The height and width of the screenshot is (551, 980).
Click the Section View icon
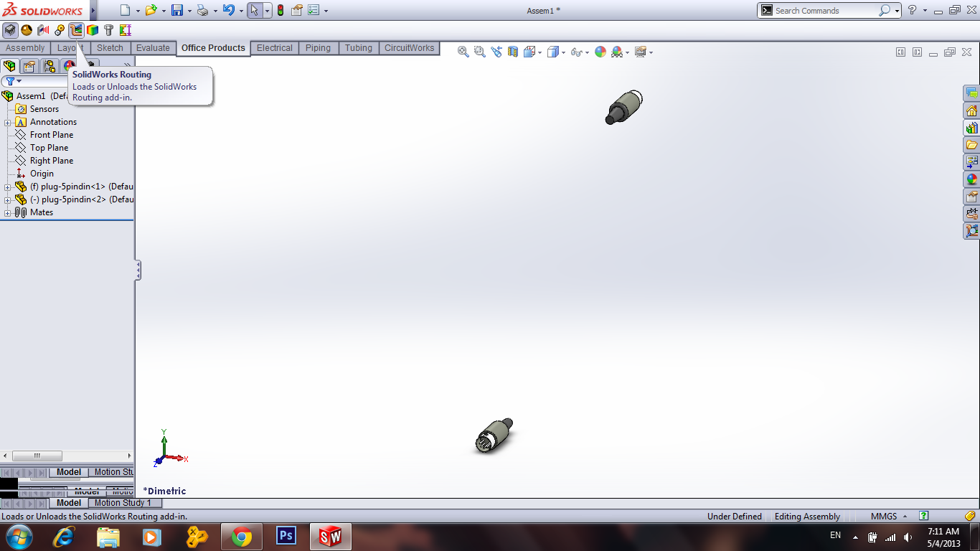tap(513, 52)
